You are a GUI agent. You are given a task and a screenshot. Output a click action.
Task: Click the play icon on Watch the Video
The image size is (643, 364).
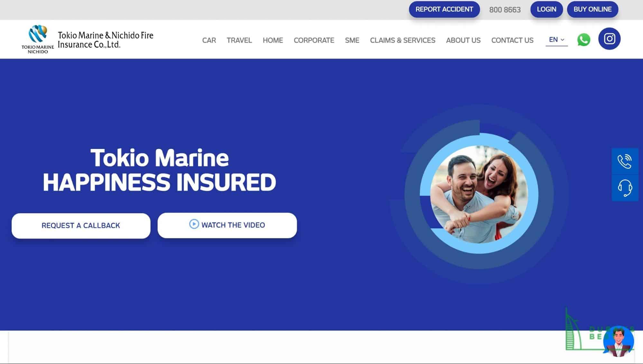[194, 224]
